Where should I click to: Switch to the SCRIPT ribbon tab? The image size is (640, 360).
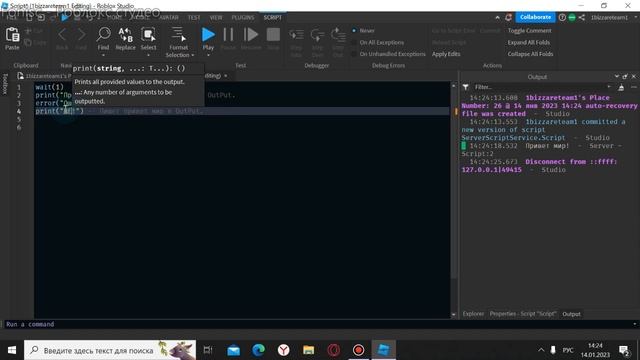272,18
